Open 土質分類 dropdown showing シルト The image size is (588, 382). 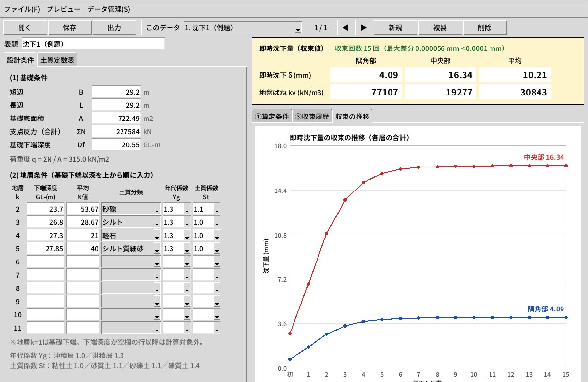(x=131, y=222)
